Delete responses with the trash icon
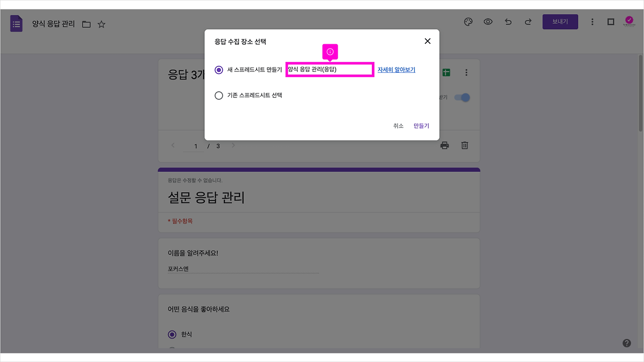 [464, 145]
